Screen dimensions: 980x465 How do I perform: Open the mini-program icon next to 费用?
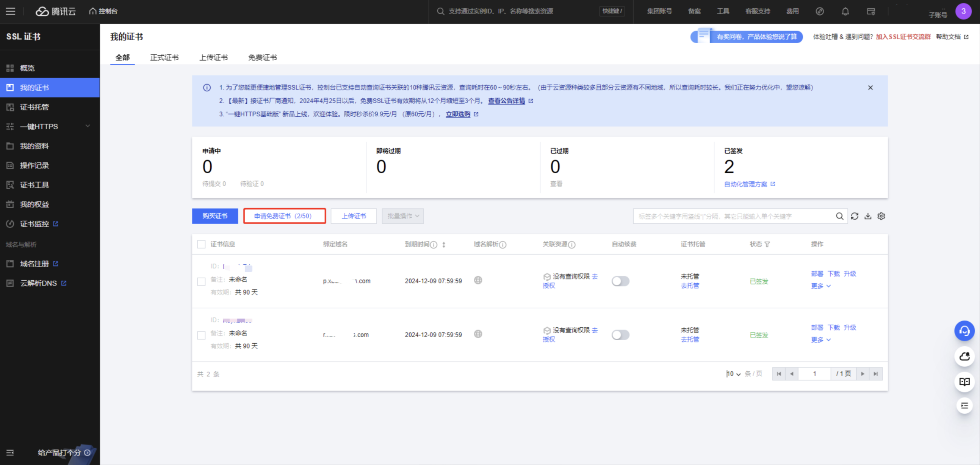click(819, 11)
